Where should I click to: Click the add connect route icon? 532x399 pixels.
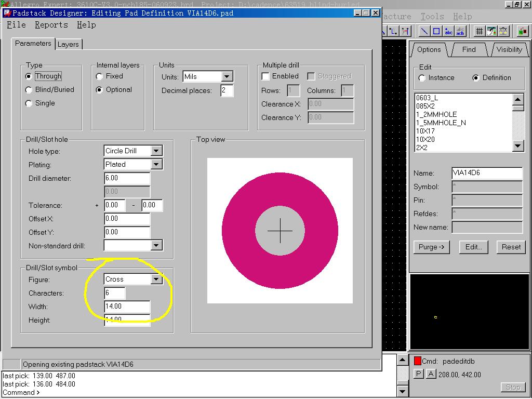click(393, 31)
